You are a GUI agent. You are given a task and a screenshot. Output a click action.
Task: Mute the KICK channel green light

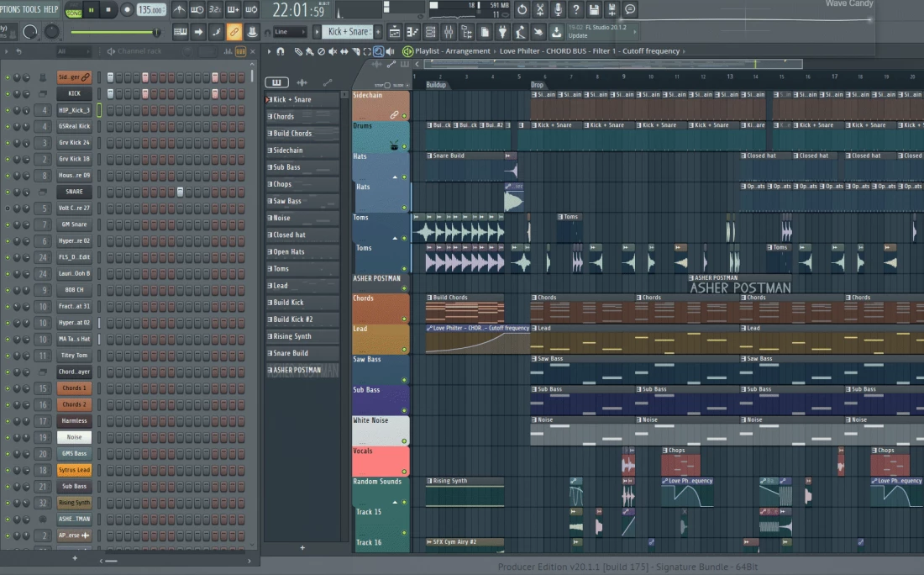coord(8,93)
